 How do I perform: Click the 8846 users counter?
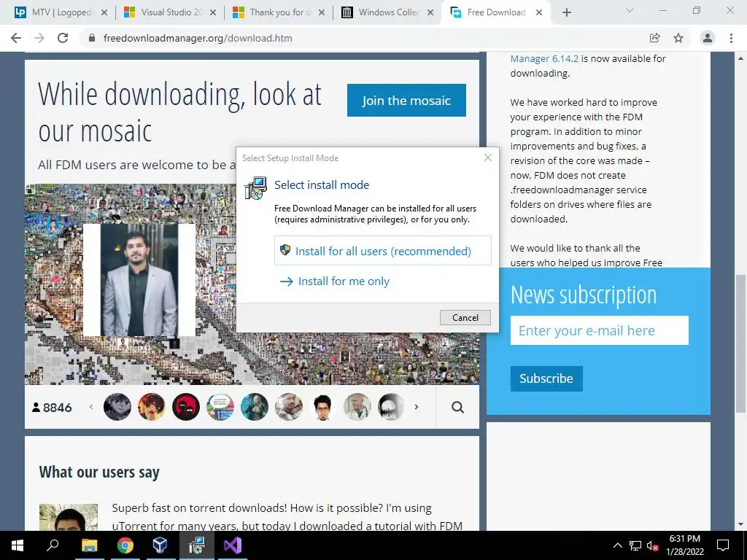coord(52,408)
